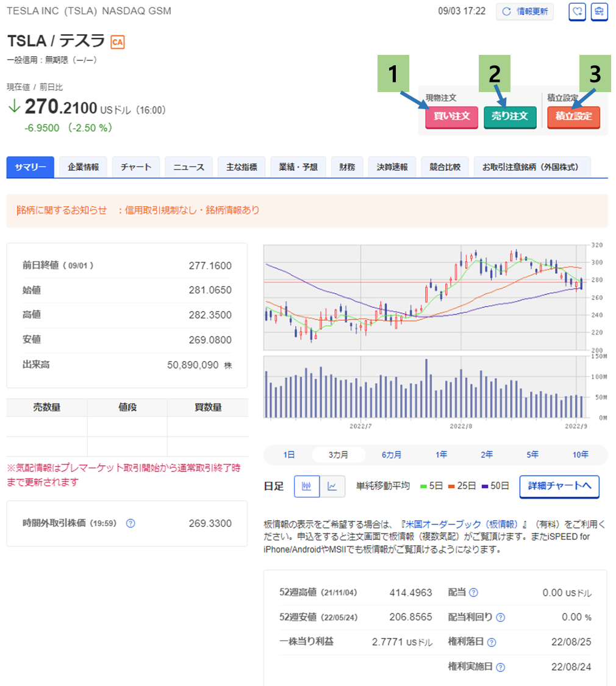
Task: Select the 5年 chart period
Action: click(532, 455)
